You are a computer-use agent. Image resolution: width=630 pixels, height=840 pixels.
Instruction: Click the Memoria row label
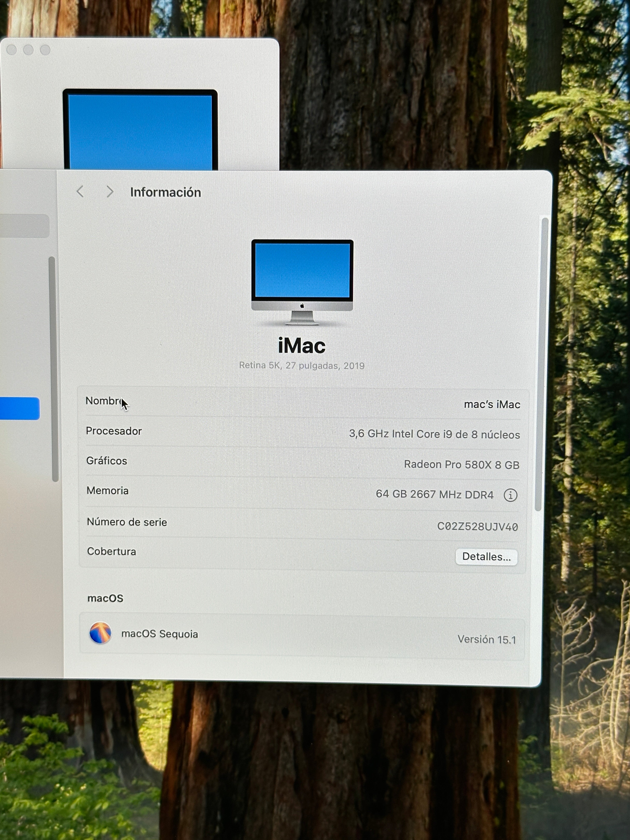coord(107,490)
